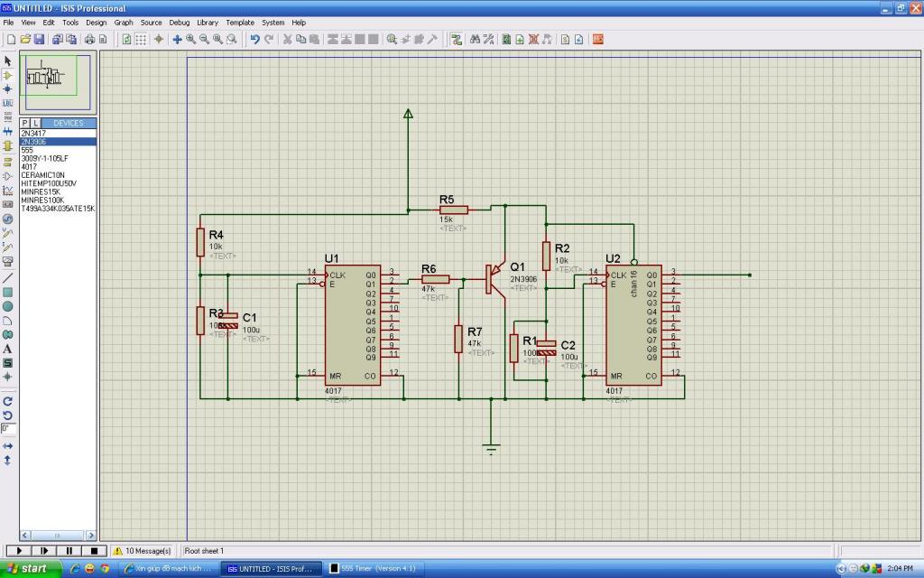Image resolution: width=924 pixels, height=578 pixels.
Task: Click the L library button
Action: [x=35, y=123]
